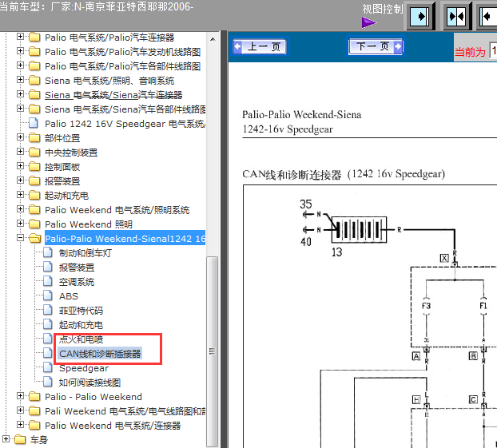The width and height of the screenshot is (497, 448).
Task: Click the 'Palio-Palio Weekend-Siena' title text
Action: click(x=302, y=114)
